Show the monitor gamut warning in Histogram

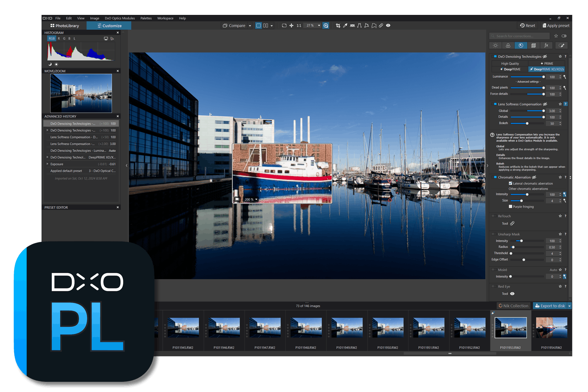tap(106, 38)
